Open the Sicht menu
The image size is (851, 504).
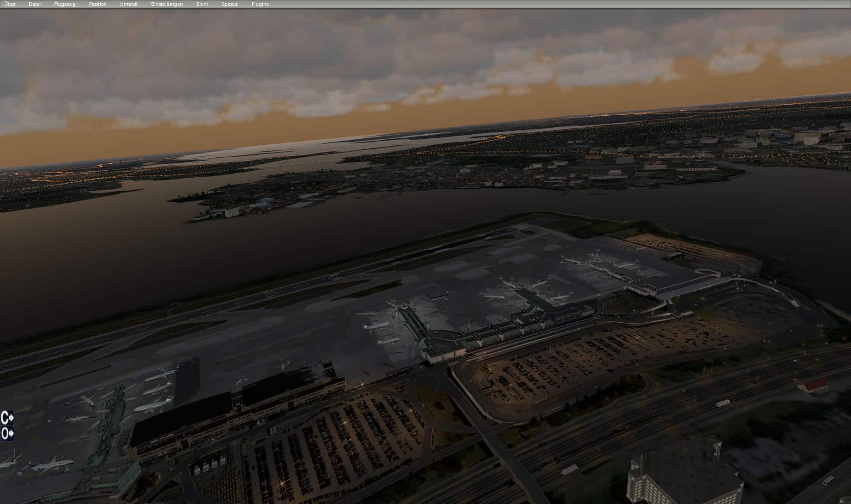coord(202,4)
